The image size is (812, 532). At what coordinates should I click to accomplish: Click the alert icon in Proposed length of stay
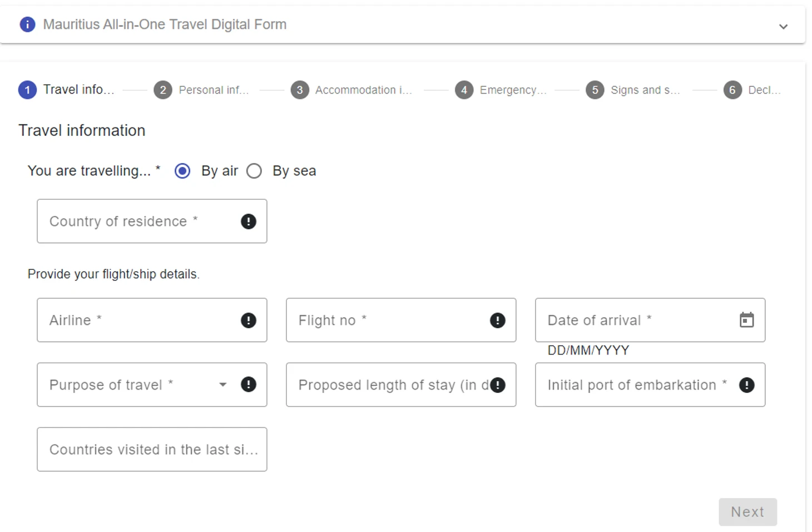coord(498,385)
